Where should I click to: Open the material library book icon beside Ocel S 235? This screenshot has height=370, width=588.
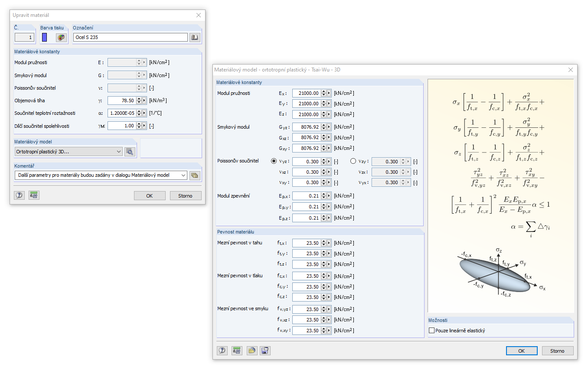tap(195, 37)
